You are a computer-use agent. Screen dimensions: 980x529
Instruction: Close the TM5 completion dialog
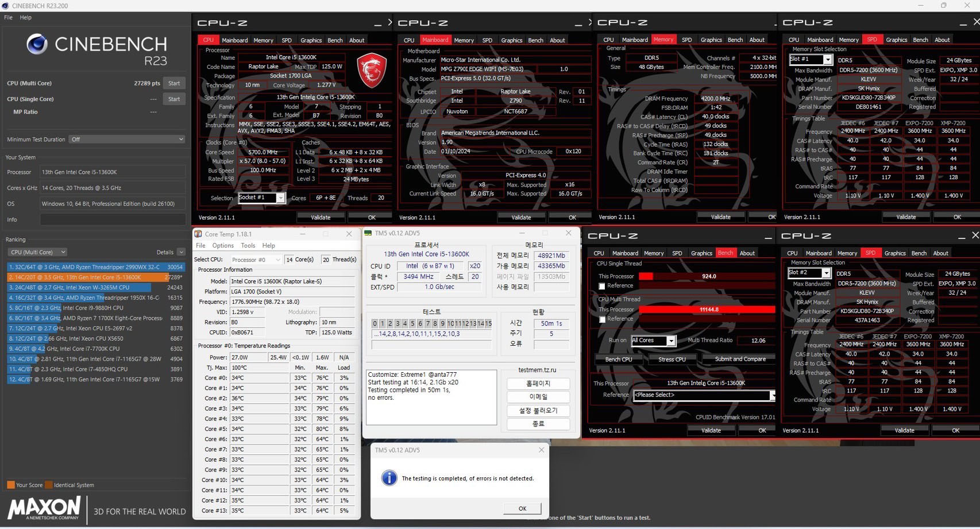[x=541, y=450]
